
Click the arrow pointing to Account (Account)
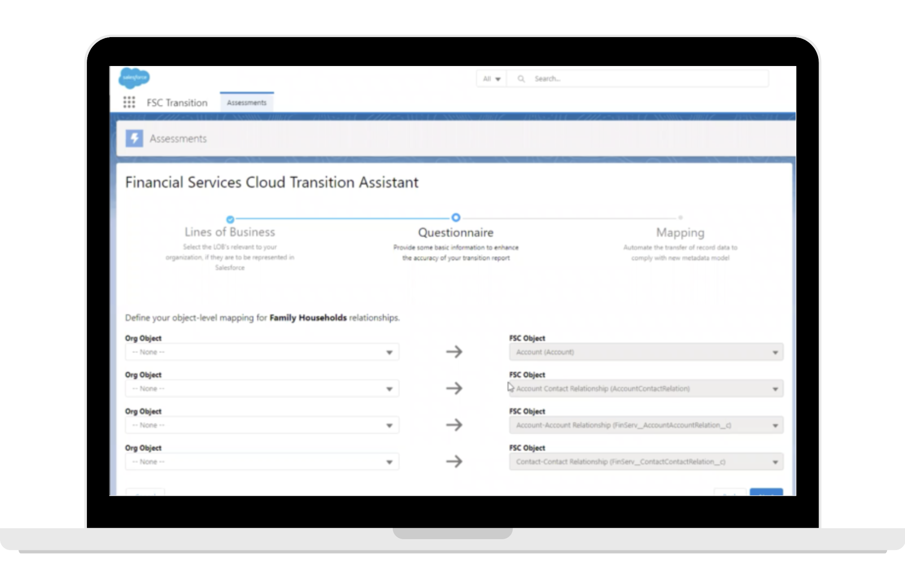(x=454, y=351)
